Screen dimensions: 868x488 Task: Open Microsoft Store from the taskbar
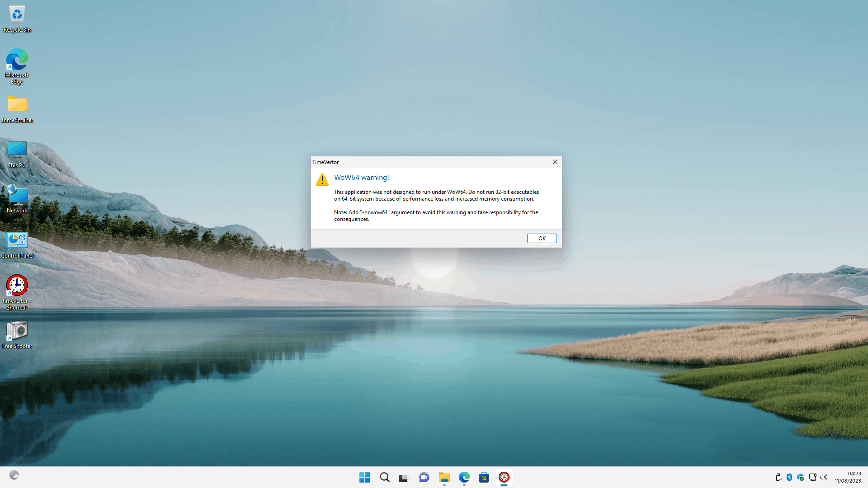484,477
